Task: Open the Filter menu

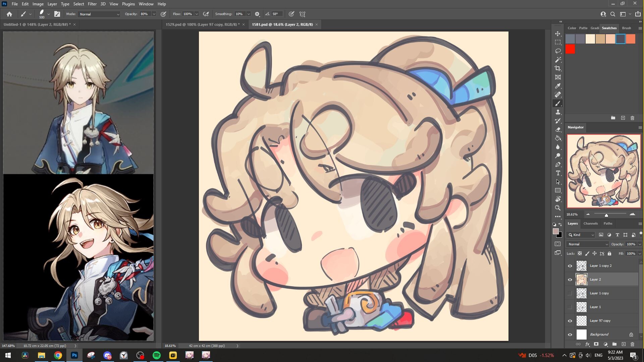Action: (92, 4)
